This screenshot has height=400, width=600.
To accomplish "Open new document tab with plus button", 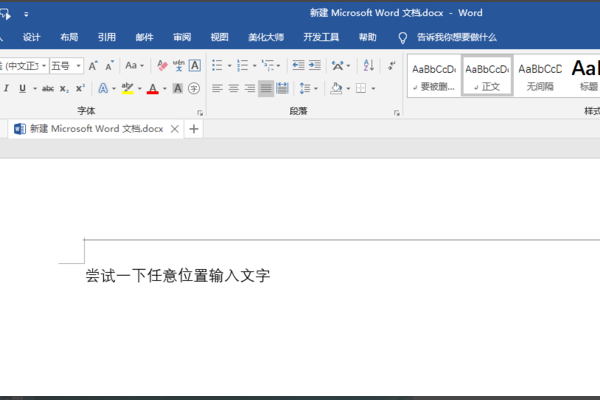I will click(x=194, y=129).
